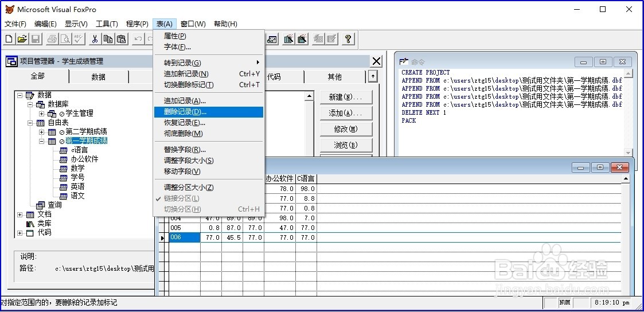Select the 语文 field in tree
Viewport: 644px width, 312px height.
pyautogui.click(x=77, y=196)
